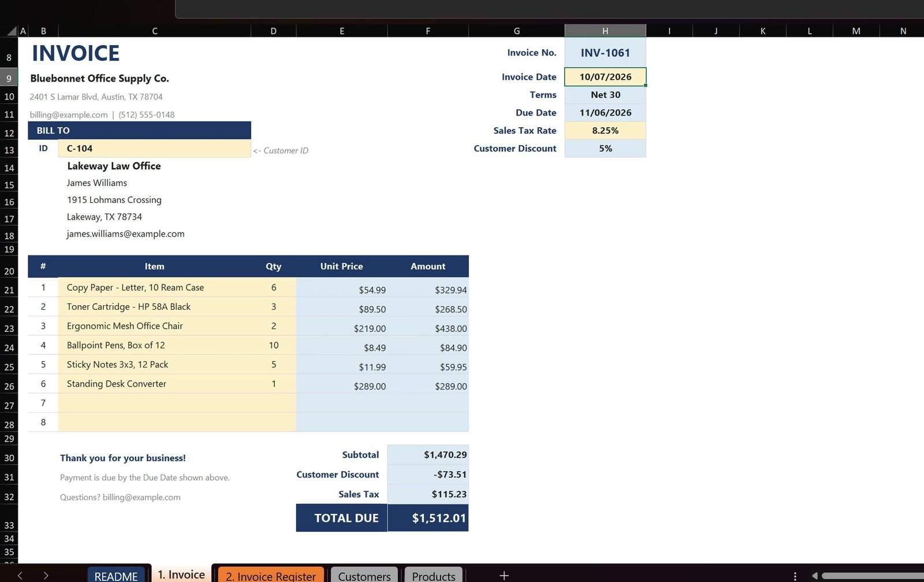This screenshot has width=924, height=582.
Task: Click Lakeway Law Office name
Action: [114, 166]
